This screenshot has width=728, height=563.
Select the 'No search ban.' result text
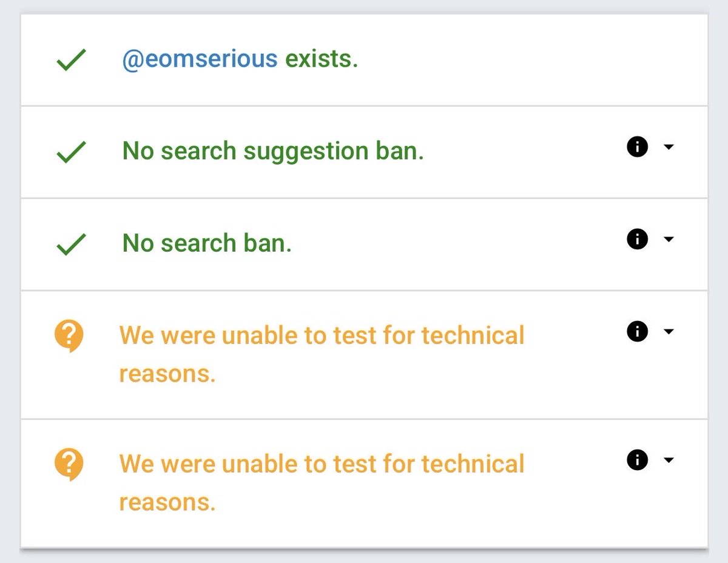click(x=207, y=243)
